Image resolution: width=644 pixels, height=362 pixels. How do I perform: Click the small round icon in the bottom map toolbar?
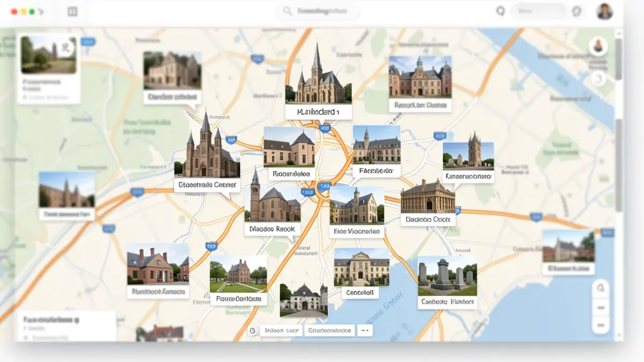252,331
